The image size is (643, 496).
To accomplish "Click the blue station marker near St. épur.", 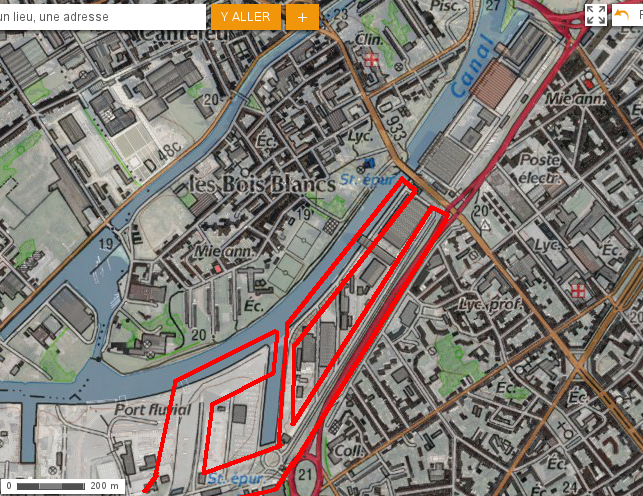I will [368, 163].
